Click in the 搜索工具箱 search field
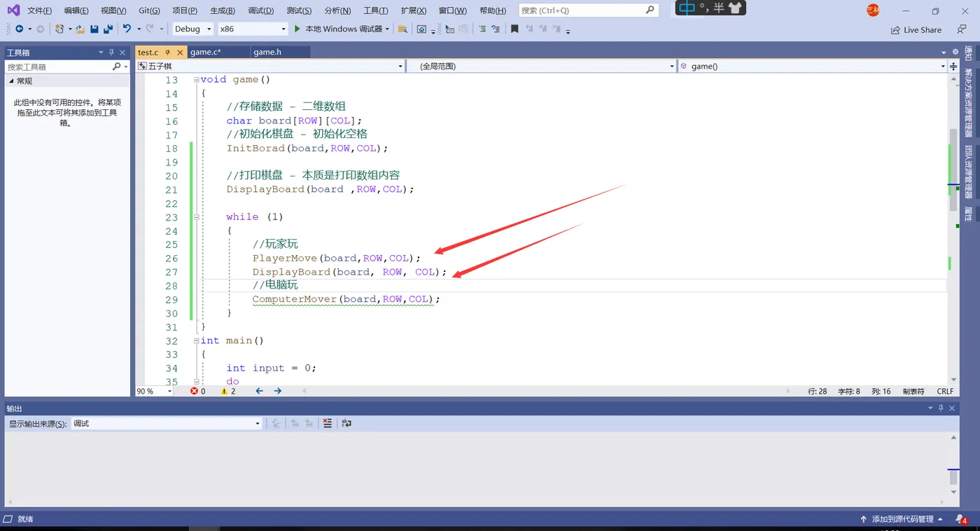 (58, 67)
